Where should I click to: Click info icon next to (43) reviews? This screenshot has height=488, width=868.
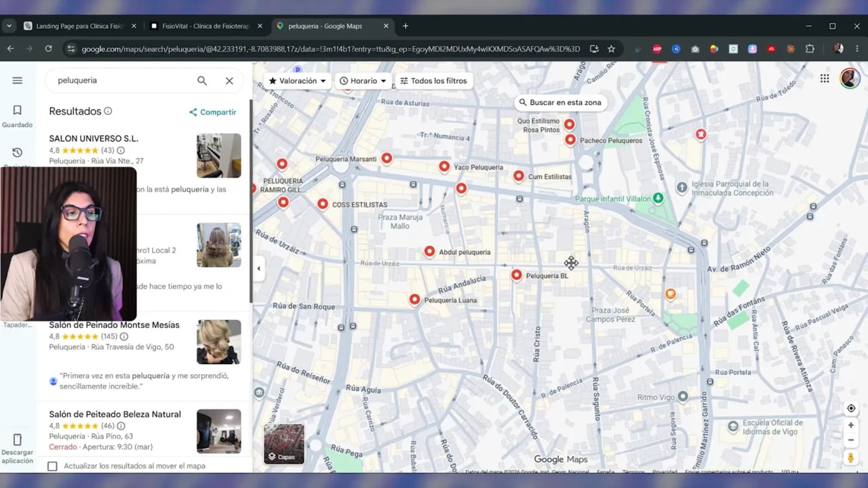(121, 150)
